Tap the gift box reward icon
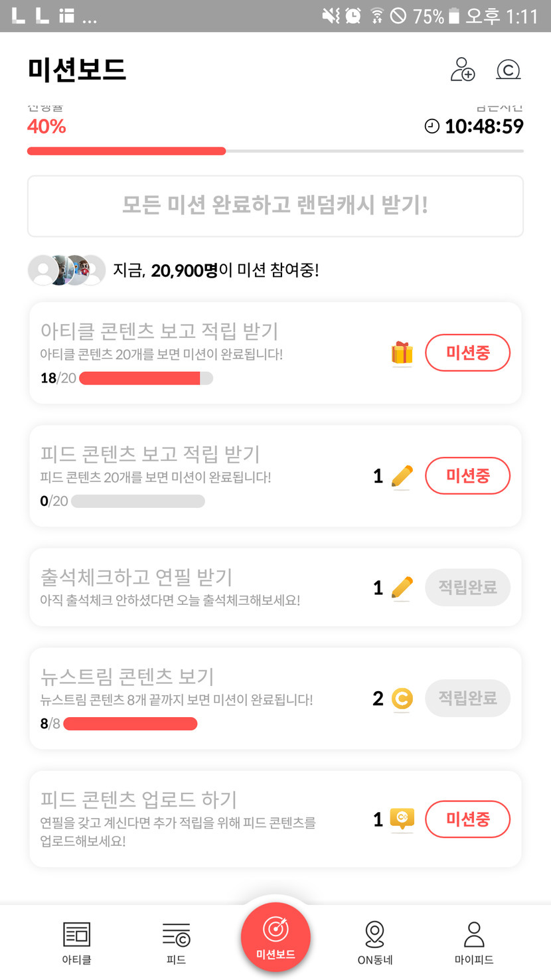551x980 pixels. pyautogui.click(x=402, y=353)
